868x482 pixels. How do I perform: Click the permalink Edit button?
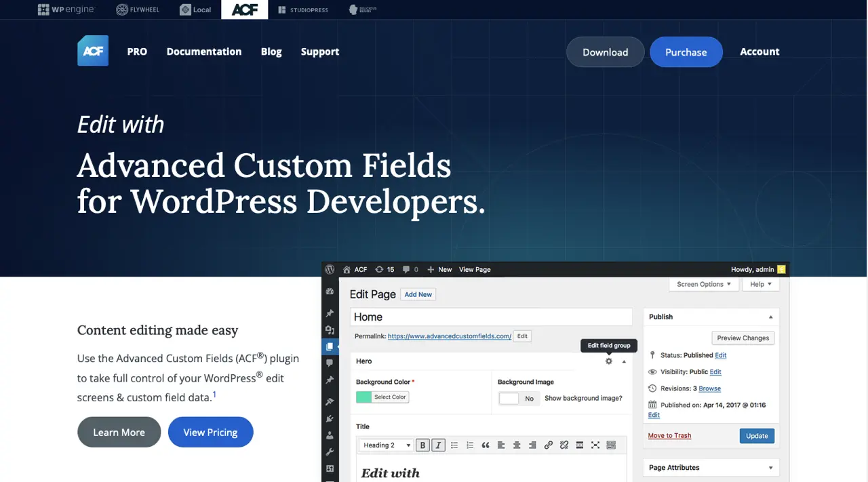click(522, 336)
